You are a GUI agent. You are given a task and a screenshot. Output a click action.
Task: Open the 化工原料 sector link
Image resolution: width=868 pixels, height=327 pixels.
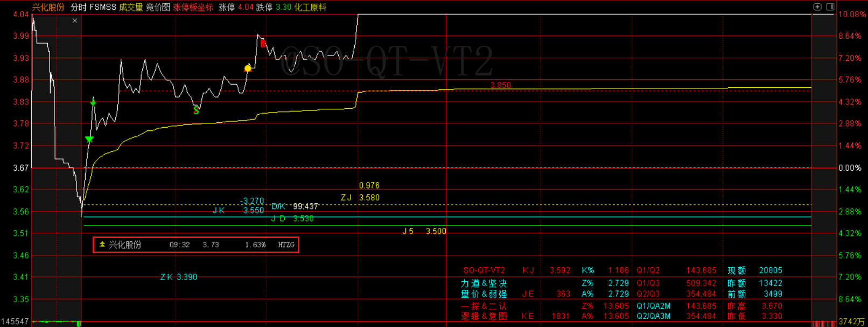(x=310, y=7)
